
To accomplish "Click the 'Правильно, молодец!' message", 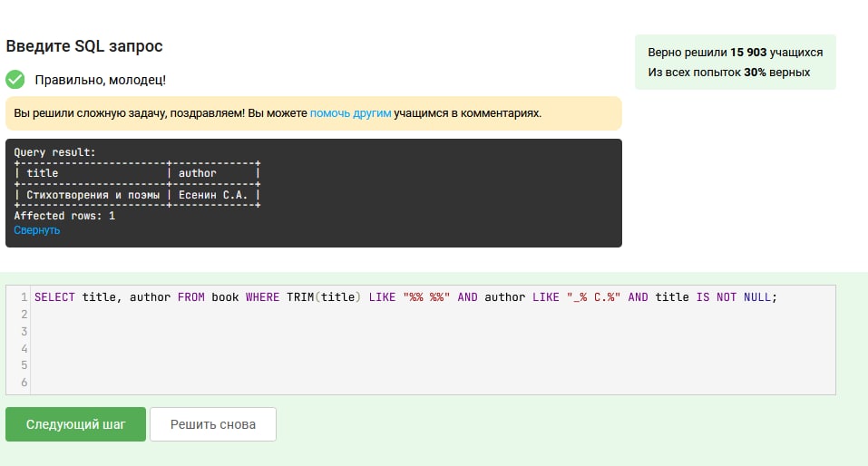I will click(100, 81).
